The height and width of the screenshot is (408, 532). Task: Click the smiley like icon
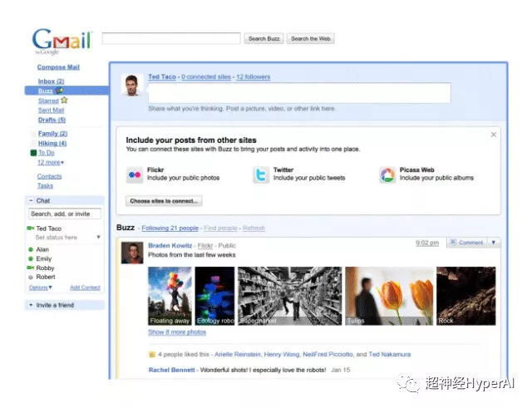(152, 355)
